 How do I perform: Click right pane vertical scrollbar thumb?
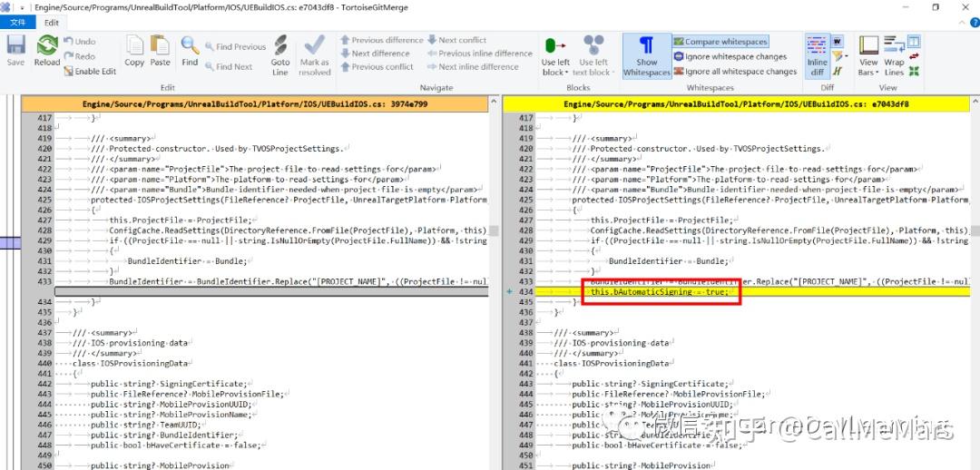[x=975, y=230]
